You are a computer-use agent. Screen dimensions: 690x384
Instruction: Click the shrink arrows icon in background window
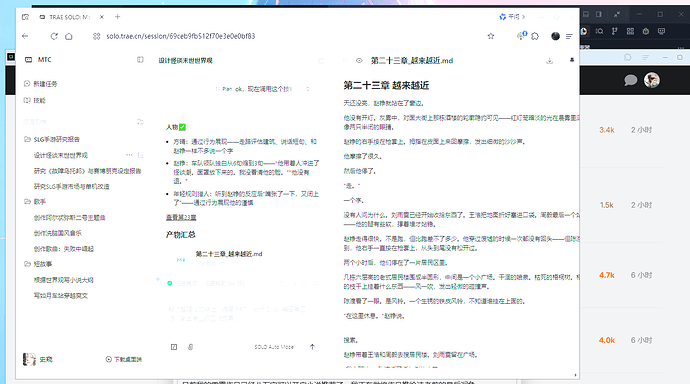[617, 14]
